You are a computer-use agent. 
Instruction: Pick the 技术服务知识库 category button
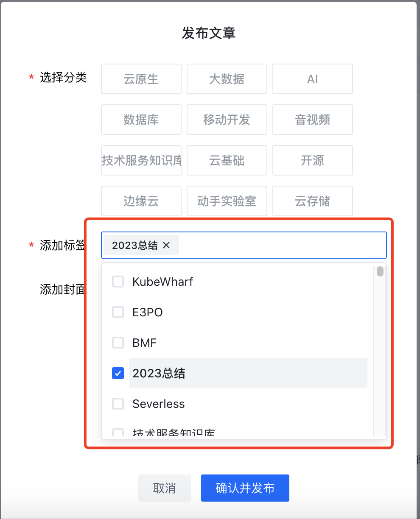(x=141, y=160)
